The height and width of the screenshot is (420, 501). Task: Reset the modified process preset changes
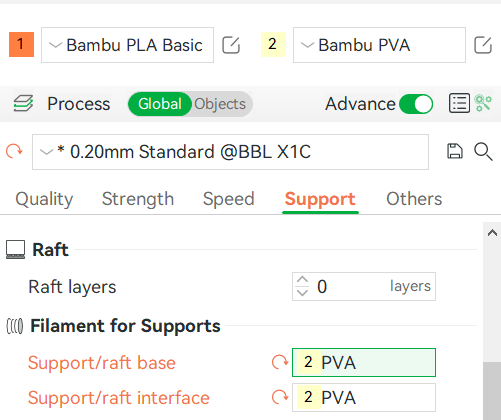[14, 151]
